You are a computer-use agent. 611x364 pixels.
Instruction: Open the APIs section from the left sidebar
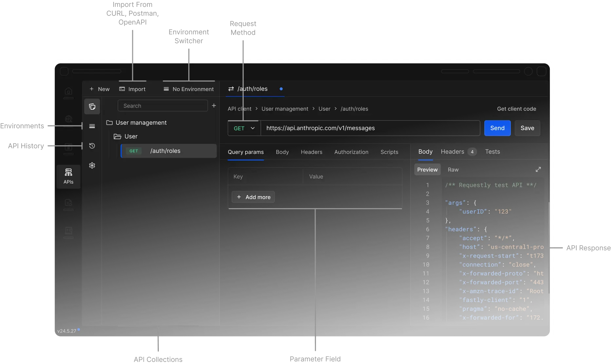pyautogui.click(x=68, y=176)
